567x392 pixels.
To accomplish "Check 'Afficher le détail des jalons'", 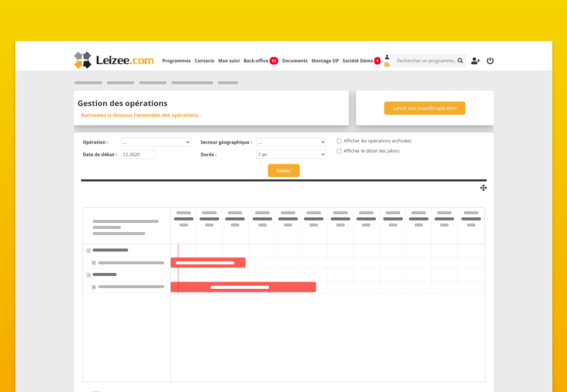I will point(339,151).
